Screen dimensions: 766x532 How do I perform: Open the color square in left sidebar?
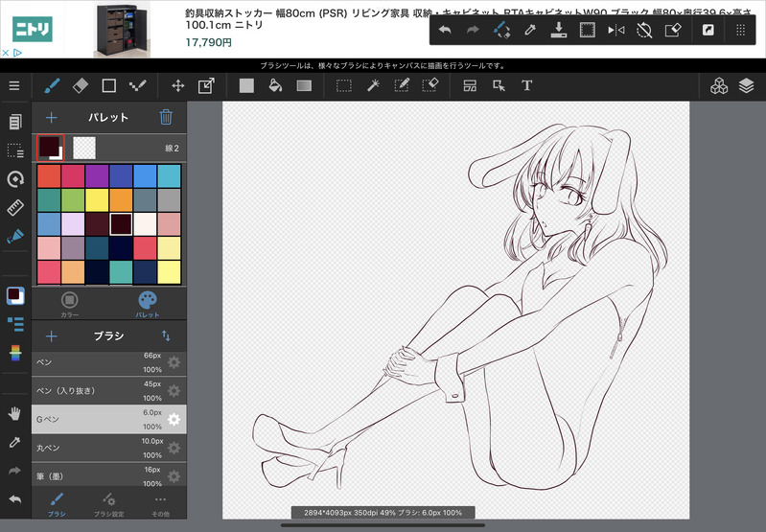[x=15, y=295]
